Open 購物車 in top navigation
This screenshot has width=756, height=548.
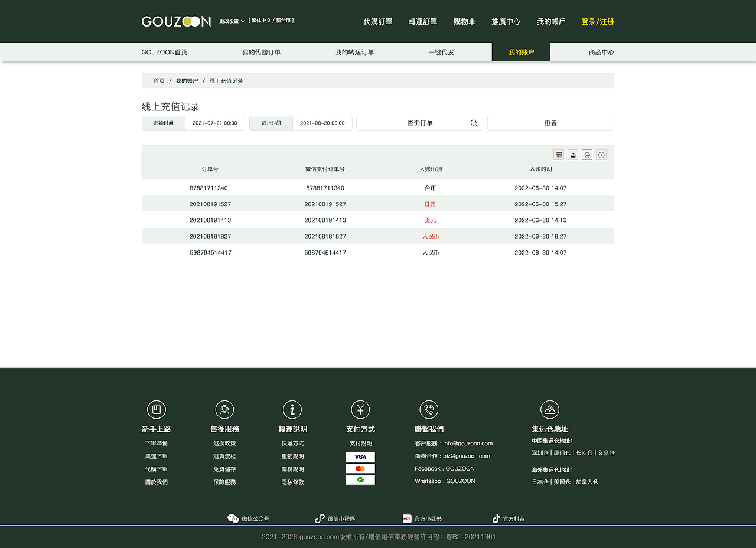pyautogui.click(x=464, y=21)
